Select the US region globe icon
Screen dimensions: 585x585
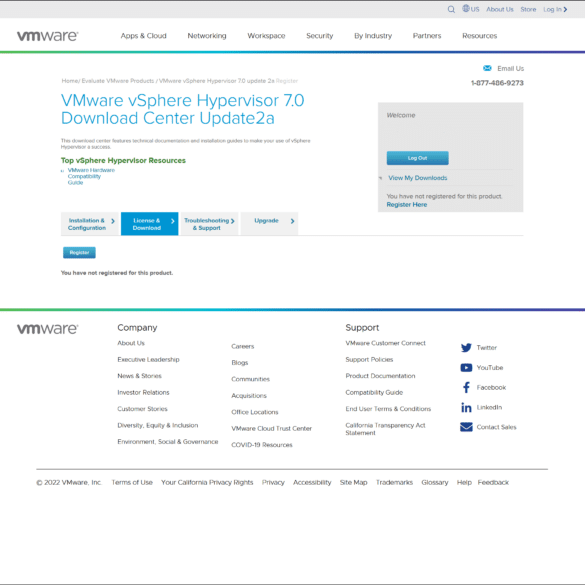(x=466, y=9)
